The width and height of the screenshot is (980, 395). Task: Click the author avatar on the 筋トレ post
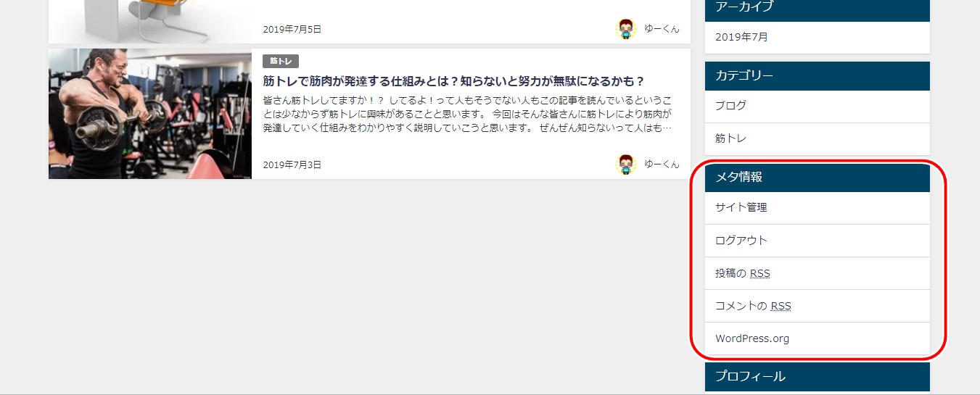[625, 165]
